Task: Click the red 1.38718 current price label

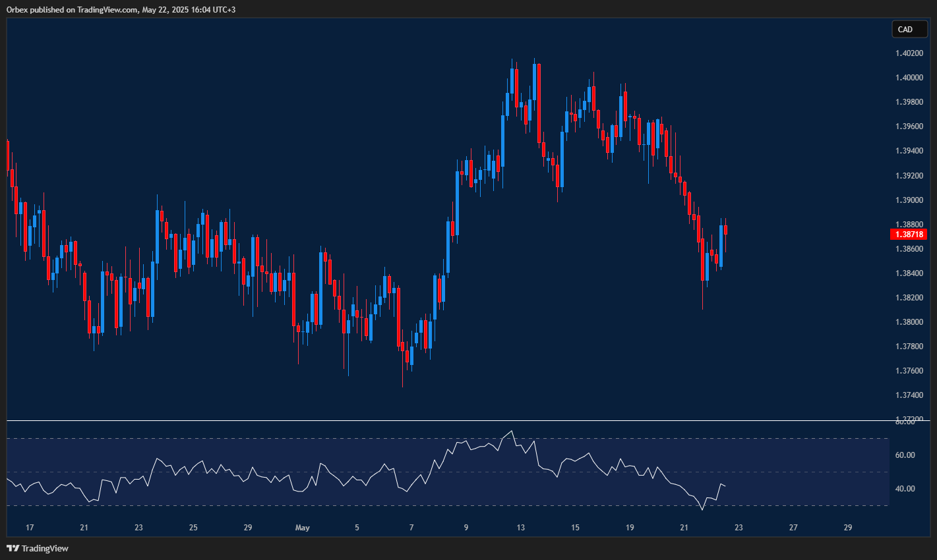Action: [909, 235]
